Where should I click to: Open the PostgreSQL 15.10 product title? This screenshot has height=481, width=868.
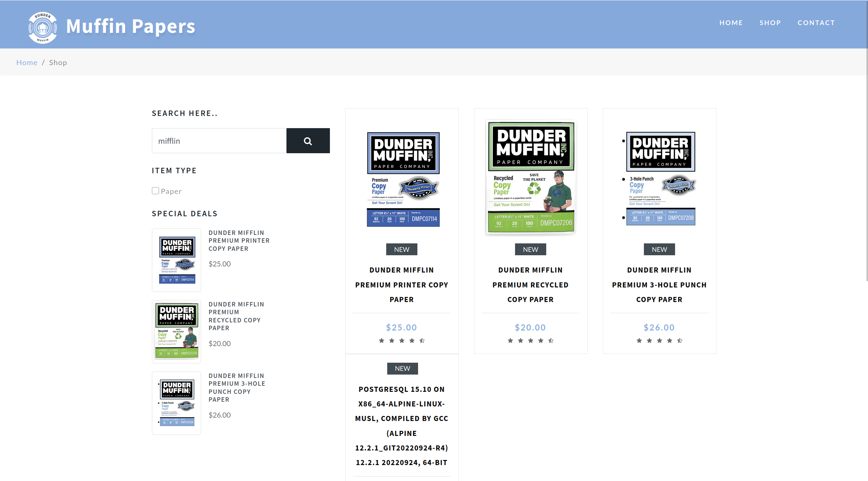(x=402, y=426)
